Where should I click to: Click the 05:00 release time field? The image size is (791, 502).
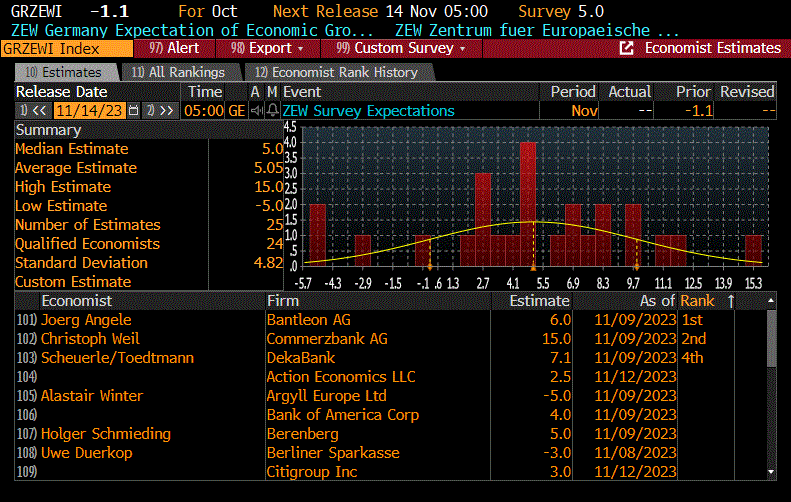(204, 110)
